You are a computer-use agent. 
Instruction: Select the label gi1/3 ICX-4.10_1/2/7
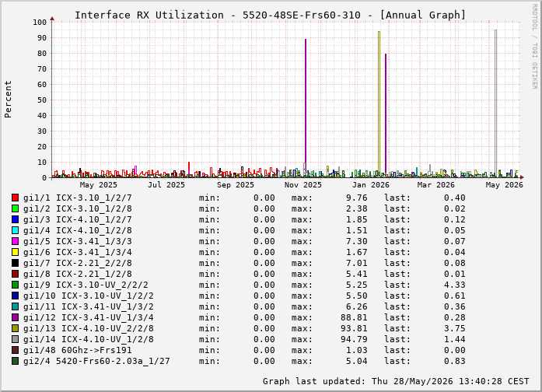pyautogui.click(x=78, y=219)
